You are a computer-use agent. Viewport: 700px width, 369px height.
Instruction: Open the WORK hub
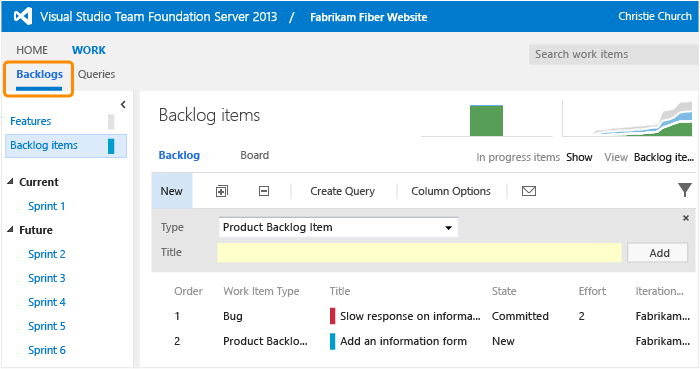click(x=89, y=50)
